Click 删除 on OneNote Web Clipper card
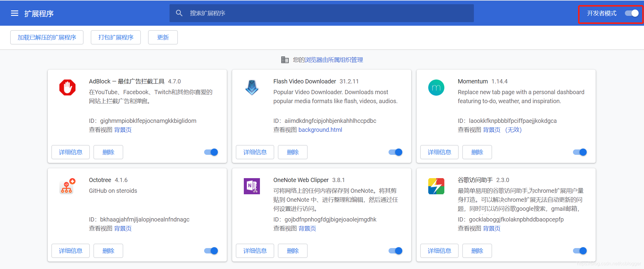 pyautogui.click(x=293, y=251)
